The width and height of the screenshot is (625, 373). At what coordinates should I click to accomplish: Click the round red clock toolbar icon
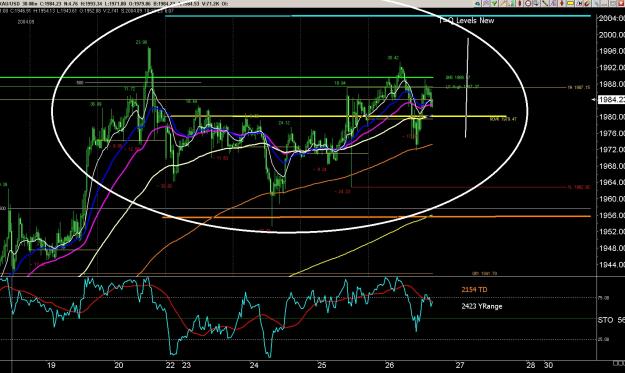click(528, 3)
